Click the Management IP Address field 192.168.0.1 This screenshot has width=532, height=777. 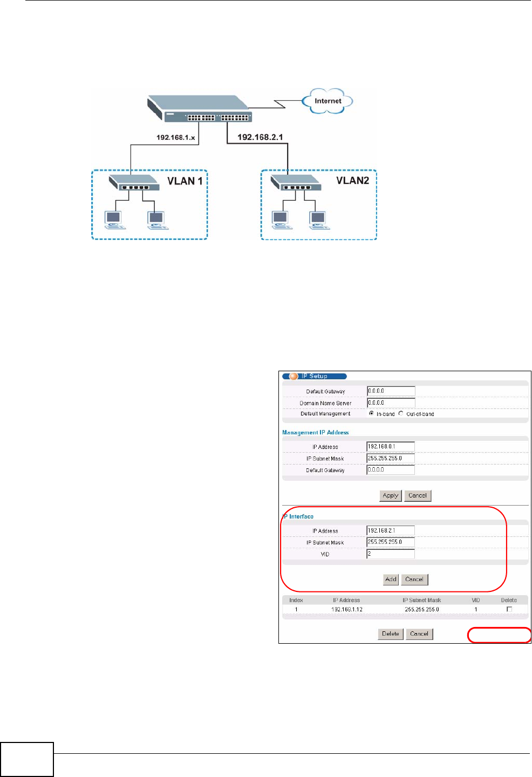tap(391, 447)
